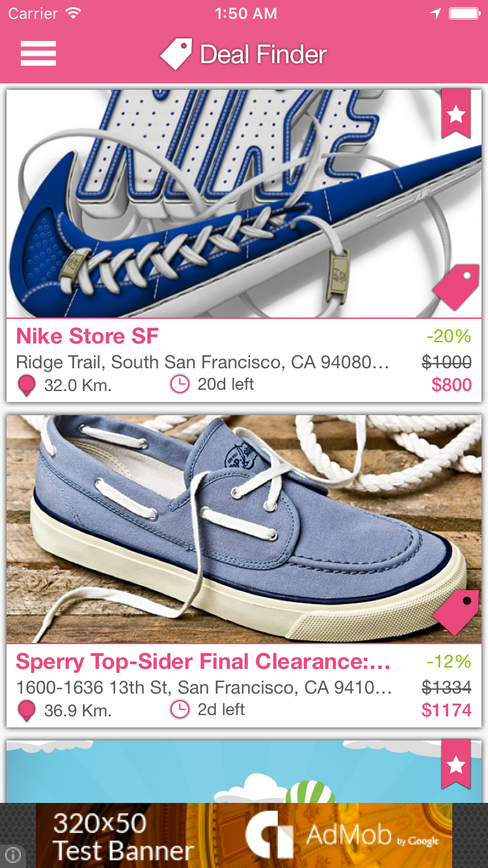This screenshot has height=868, width=488.
Task: Tap clock icon beside 20d left
Action: pos(179,385)
